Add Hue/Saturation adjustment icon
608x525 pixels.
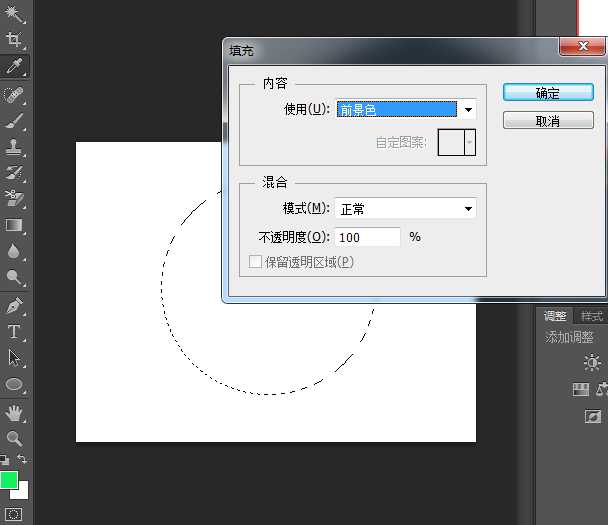click(580, 390)
